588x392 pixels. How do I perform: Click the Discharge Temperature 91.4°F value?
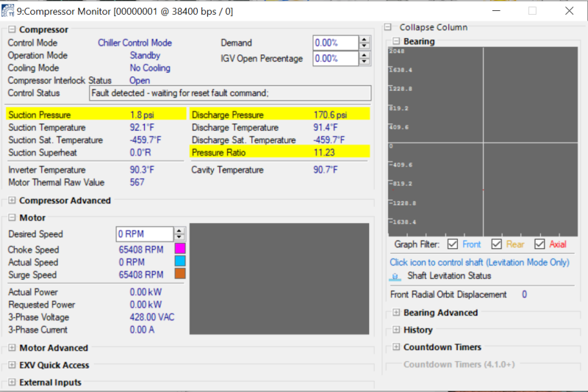pyautogui.click(x=325, y=127)
